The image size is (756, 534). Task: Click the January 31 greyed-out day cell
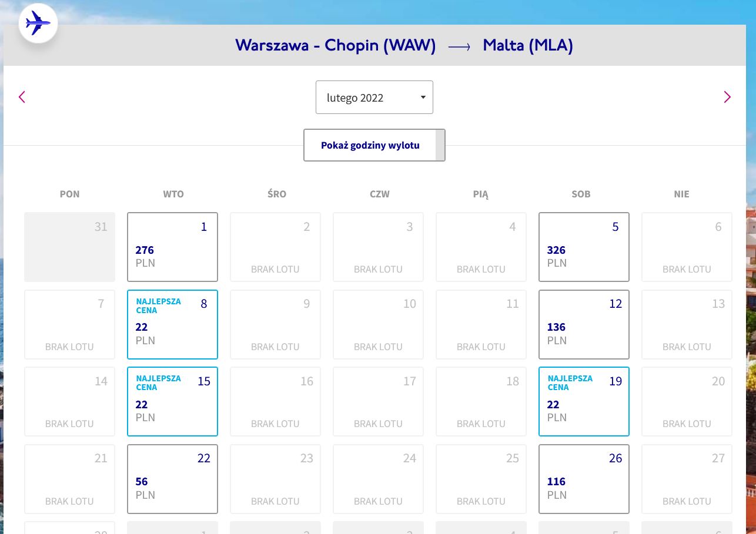click(x=69, y=247)
